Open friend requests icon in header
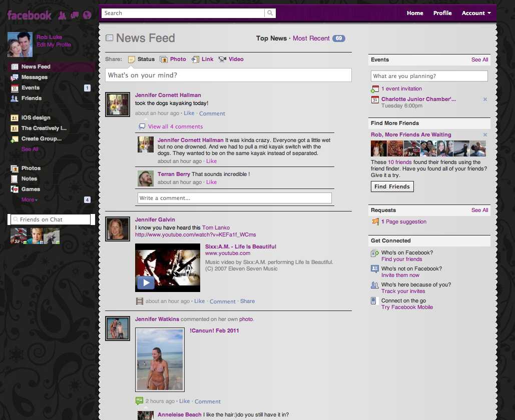This screenshot has width=515, height=420. click(x=62, y=15)
